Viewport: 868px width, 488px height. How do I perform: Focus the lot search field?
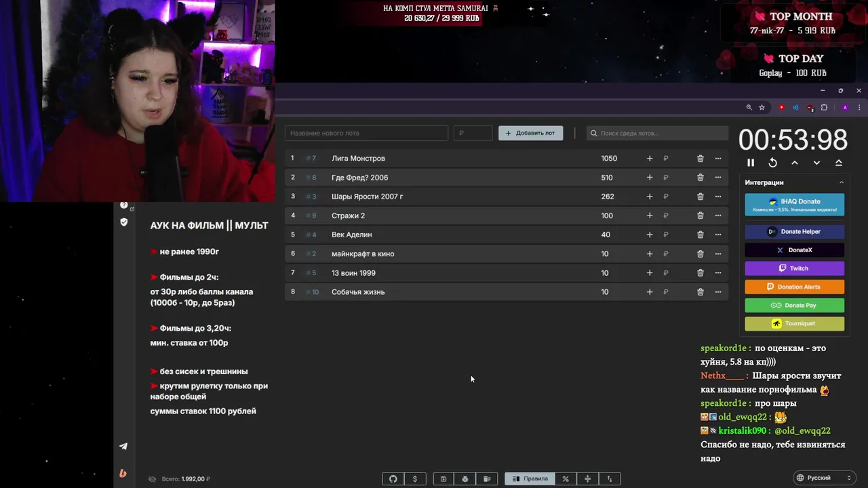tap(657, 133)
